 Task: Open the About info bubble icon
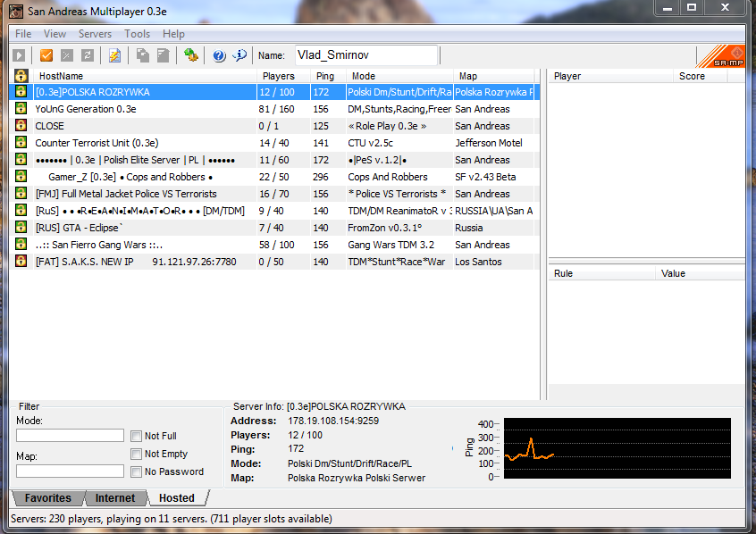click(x=239, y=55)
